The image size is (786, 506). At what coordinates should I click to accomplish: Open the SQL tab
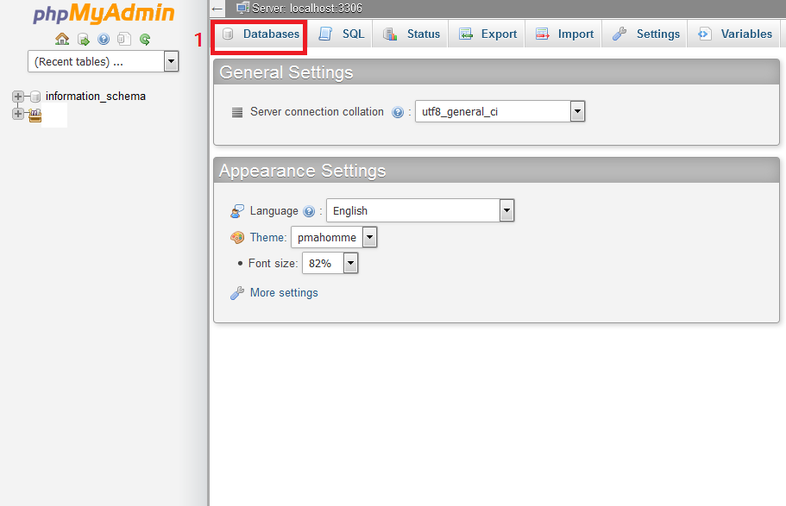342,34
